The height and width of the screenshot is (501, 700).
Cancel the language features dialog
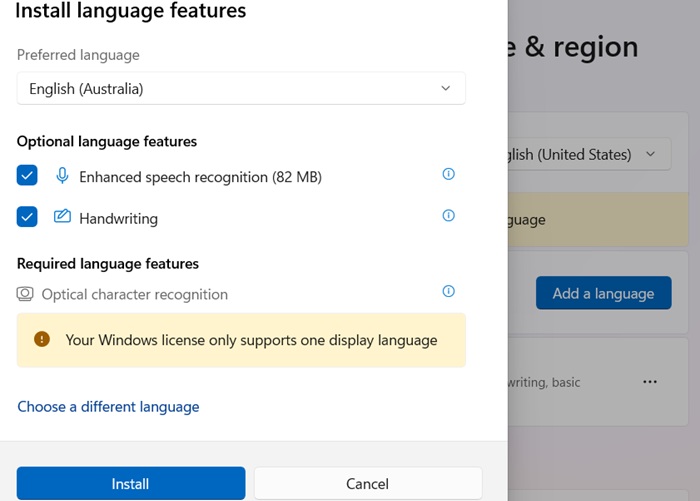click(x=368, y=484)
